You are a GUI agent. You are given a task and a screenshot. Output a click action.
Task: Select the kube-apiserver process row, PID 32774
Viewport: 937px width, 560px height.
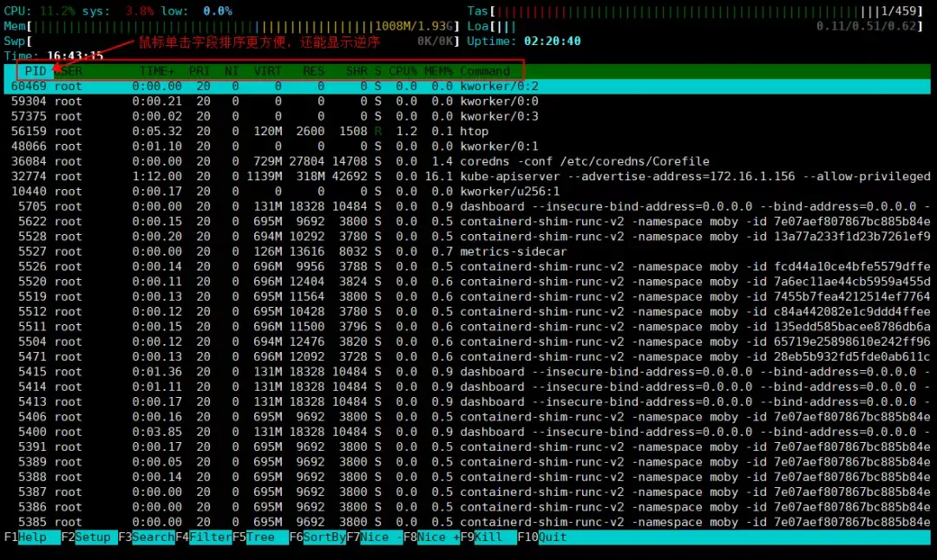pos(468,177)
